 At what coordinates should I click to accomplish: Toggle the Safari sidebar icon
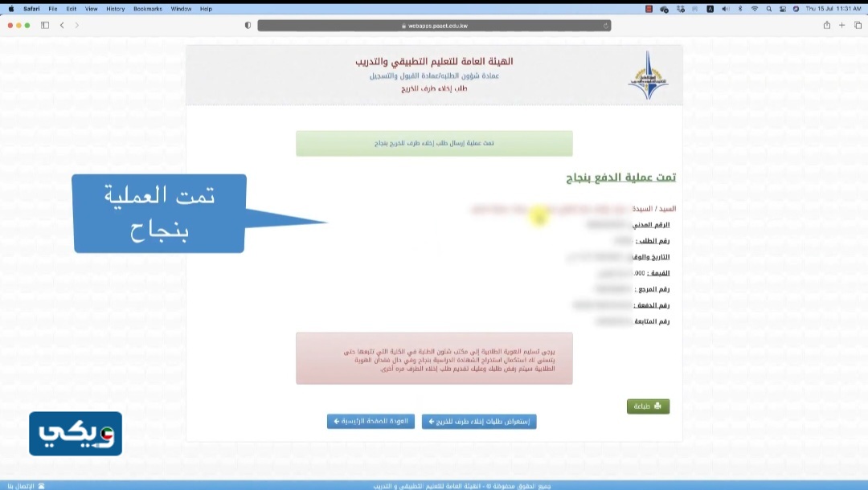(x=45, y=26)
